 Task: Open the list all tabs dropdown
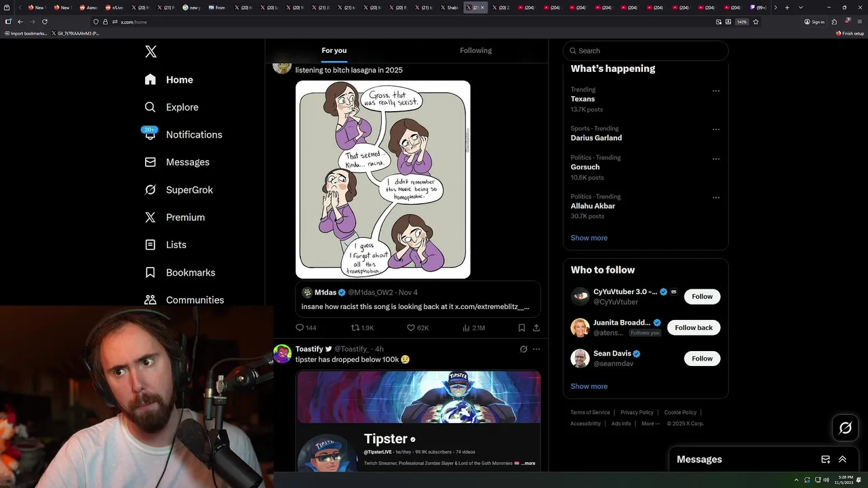[x=801, y=7]
